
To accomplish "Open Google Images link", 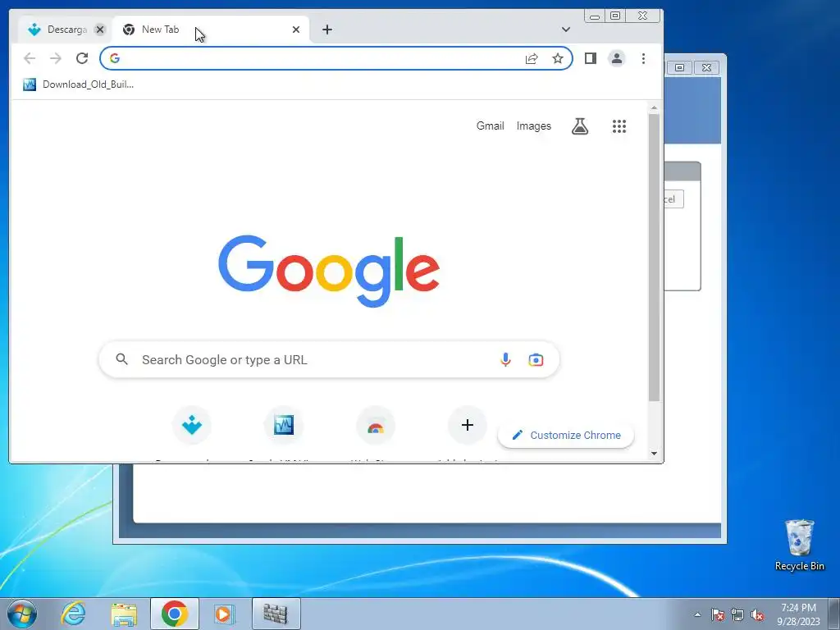I will pyautogui.click(x=533, y=126).
